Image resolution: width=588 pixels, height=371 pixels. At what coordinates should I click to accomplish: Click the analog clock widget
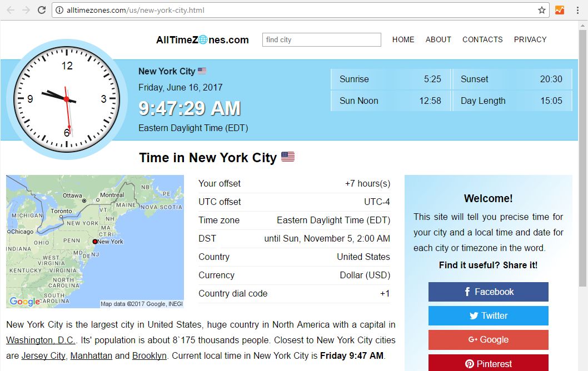point(66,98)
